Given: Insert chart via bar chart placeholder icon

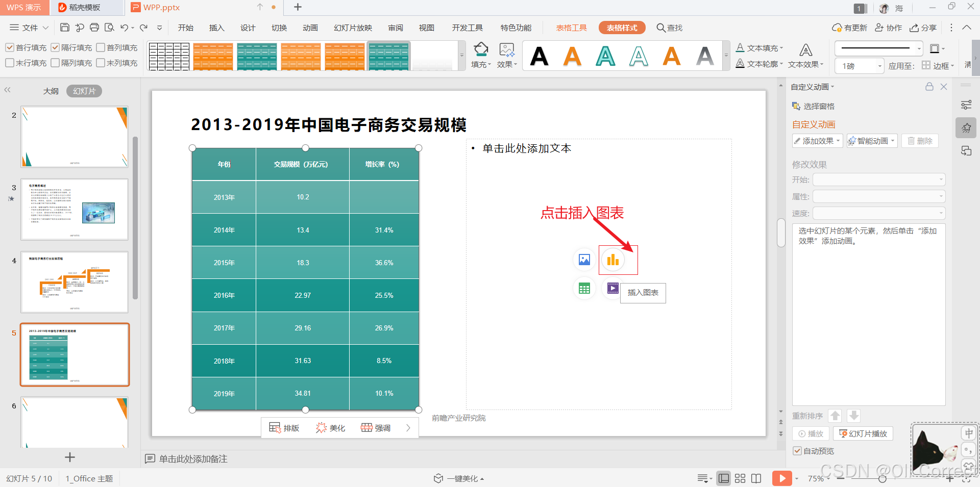Looking at the screenshot, I should click(x=612, y=260).
